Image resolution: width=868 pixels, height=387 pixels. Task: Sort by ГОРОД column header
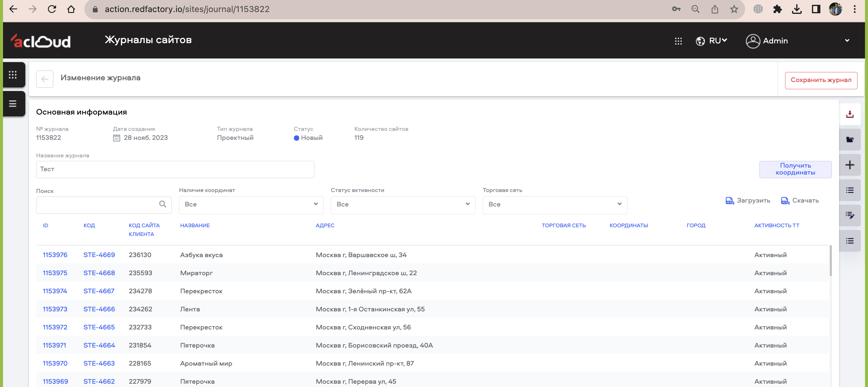point(696,225)
